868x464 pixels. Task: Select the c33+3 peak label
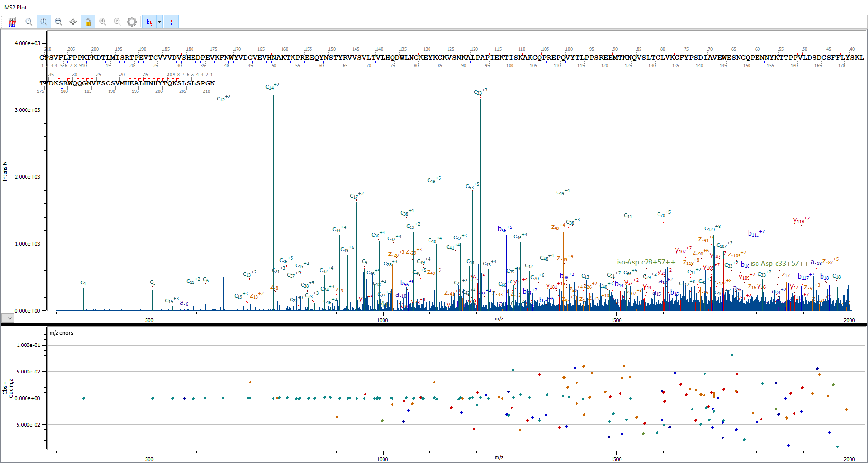(x=480, y=91)
